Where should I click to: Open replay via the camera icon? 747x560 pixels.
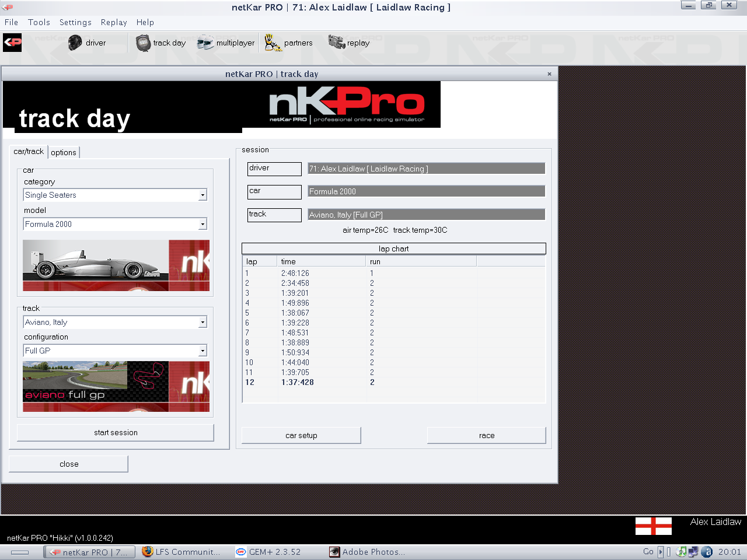click(x=349, y=43)
